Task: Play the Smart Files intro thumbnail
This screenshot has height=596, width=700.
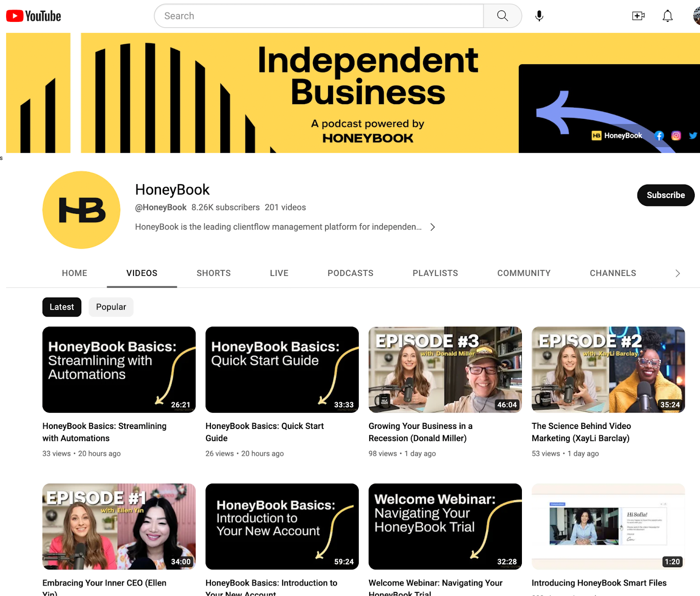Action: tap(608, 526)
